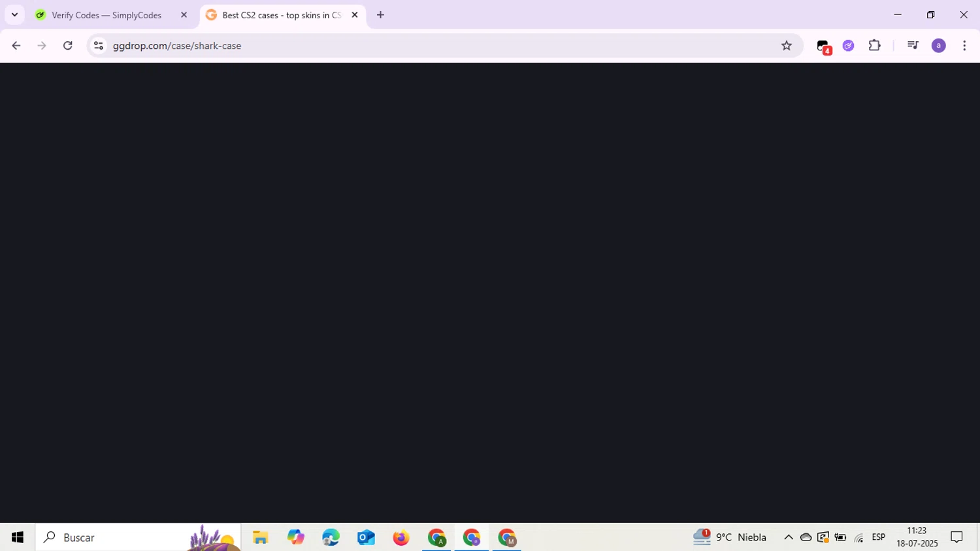Switch to Chrome profile A taskbar icon

pos(436,537)
